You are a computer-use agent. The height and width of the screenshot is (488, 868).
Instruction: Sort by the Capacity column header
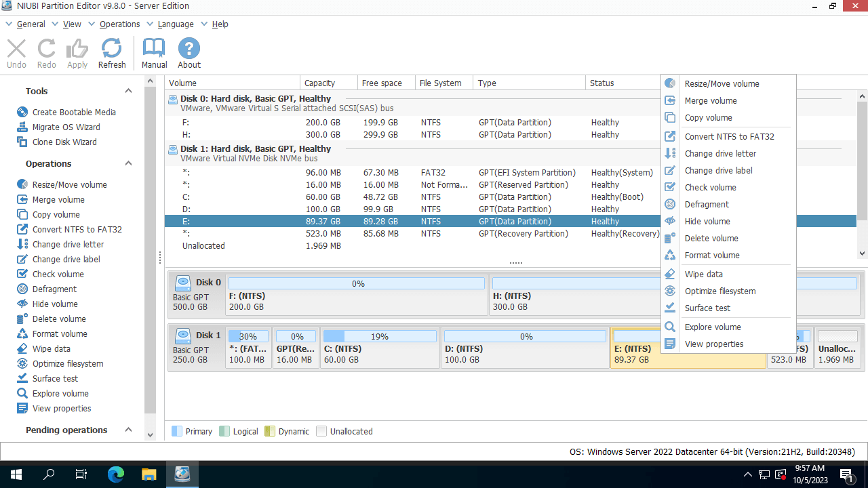(x=328, y=83)
